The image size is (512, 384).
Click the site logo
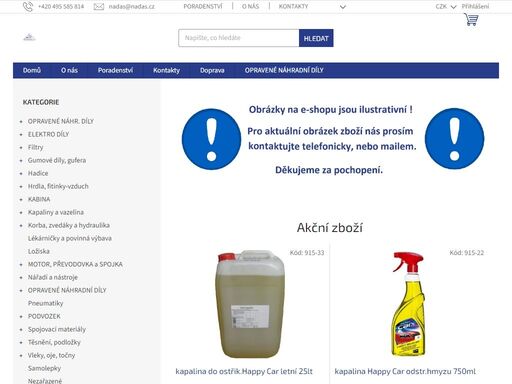point(29,37)
